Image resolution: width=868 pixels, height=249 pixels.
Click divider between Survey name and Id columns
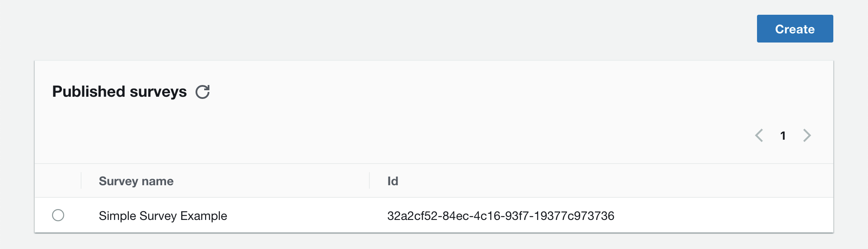pyautogui.click(x=369, y=180)
